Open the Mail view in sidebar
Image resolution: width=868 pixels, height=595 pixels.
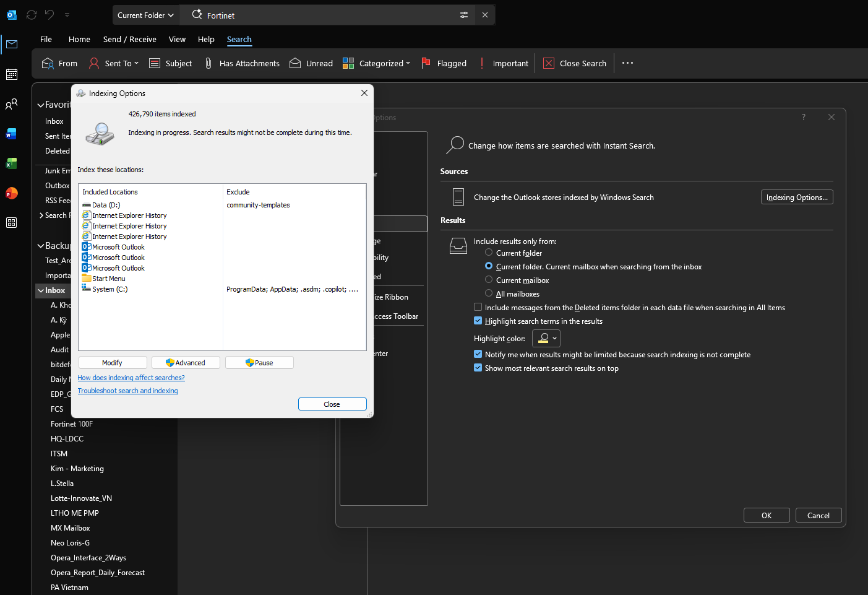pyautogui.click(x=12, y=44)
